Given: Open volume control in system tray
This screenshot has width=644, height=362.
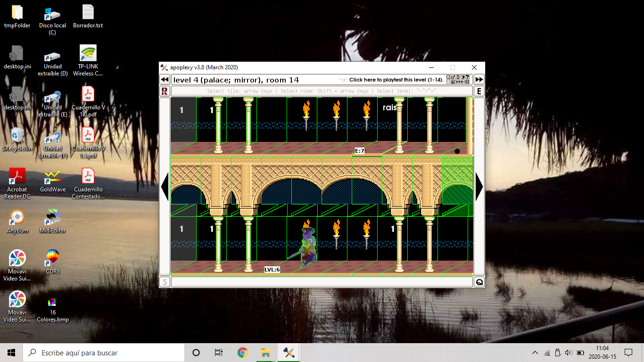Looking at the screenshot, I should click(569, 353).
